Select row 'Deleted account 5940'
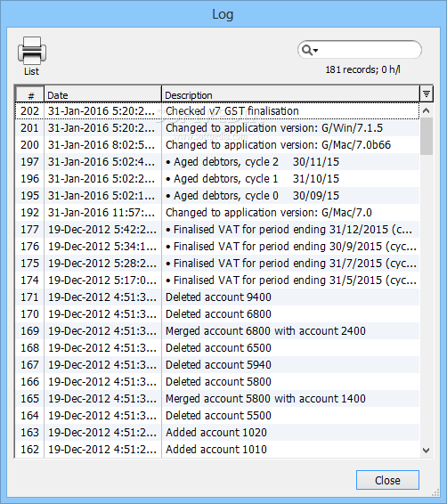The width and height of the screenshot is (447, 504). pyautogui.click(x=217, y=365)
